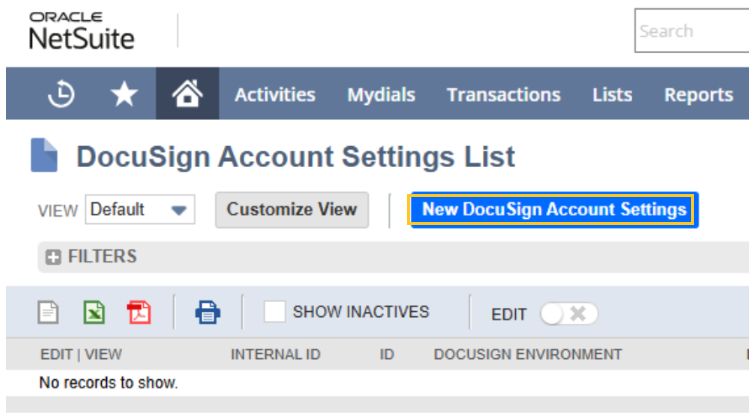Expand the Filters section
Screen dimensions: 755x416
(54, 257)
